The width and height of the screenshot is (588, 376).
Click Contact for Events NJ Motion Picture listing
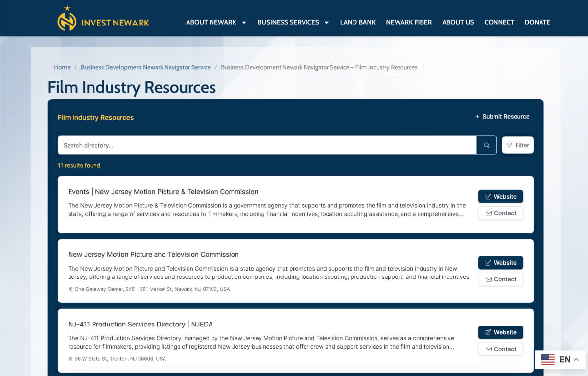click(500, 213)
